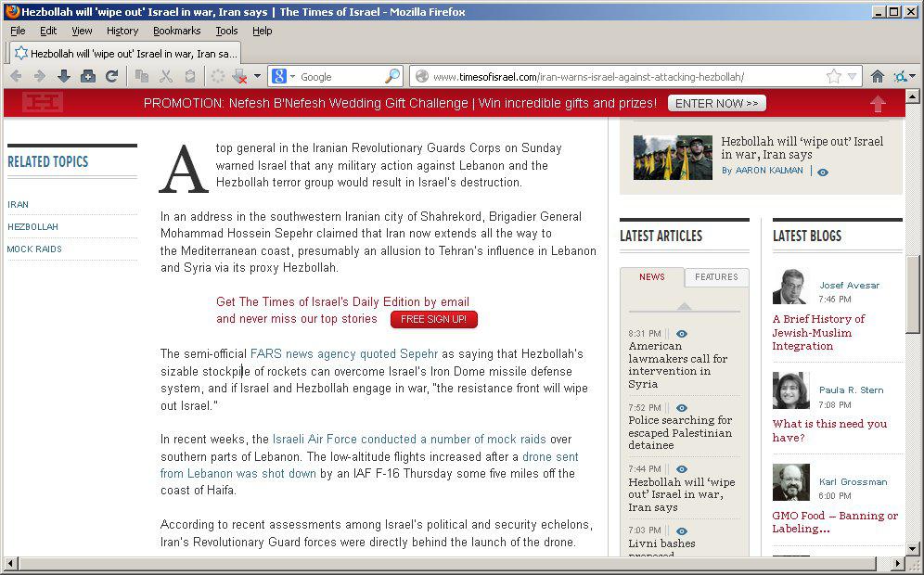Open the add-on icon's dropdown arrow

click(x=913, y=76)
